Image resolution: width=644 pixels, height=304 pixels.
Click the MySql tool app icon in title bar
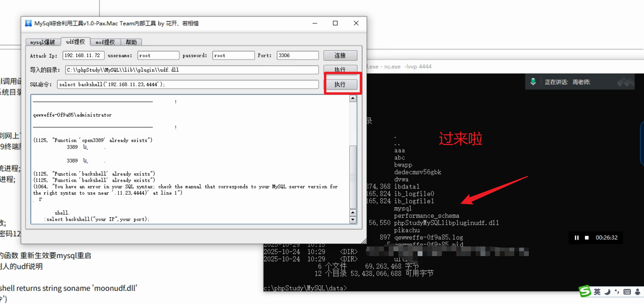pos(28,23)
